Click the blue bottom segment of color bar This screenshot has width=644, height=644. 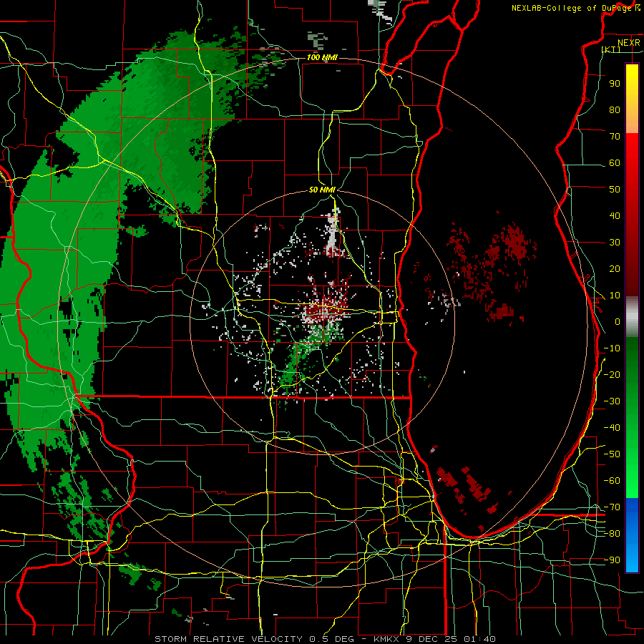(x=632, y=535)
